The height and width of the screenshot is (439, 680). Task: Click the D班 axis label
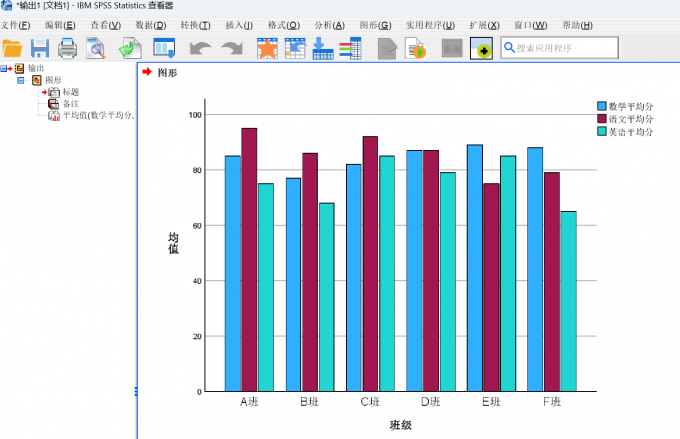431,402
